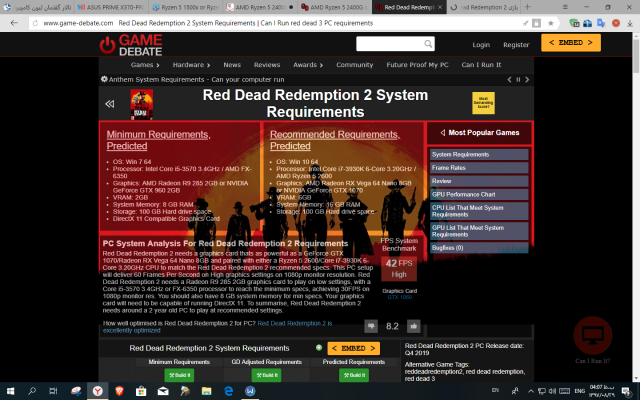Open the browser hamburger menu icon
The width and height of the screenshot is (640, 400).
[565, 7]
